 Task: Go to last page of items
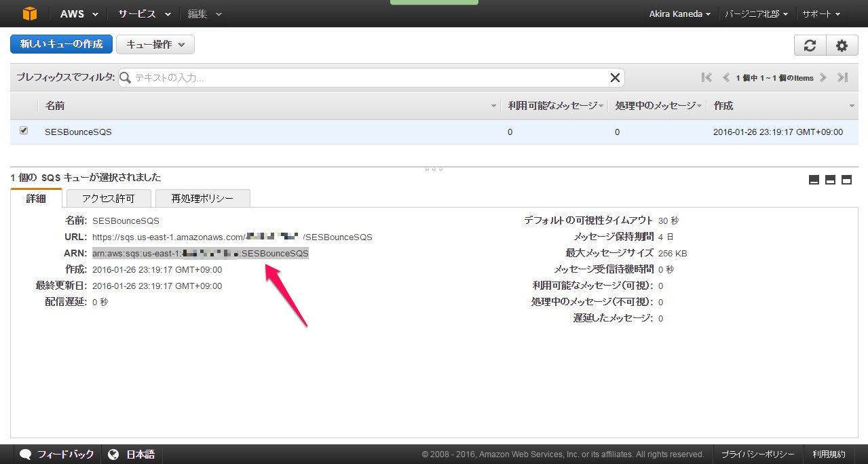point(842,77)
